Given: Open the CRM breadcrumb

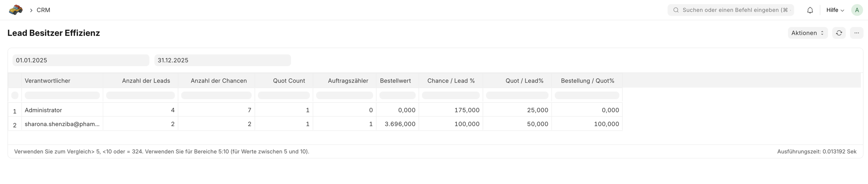Looking at the screenshot, I should tap(43, 10).
